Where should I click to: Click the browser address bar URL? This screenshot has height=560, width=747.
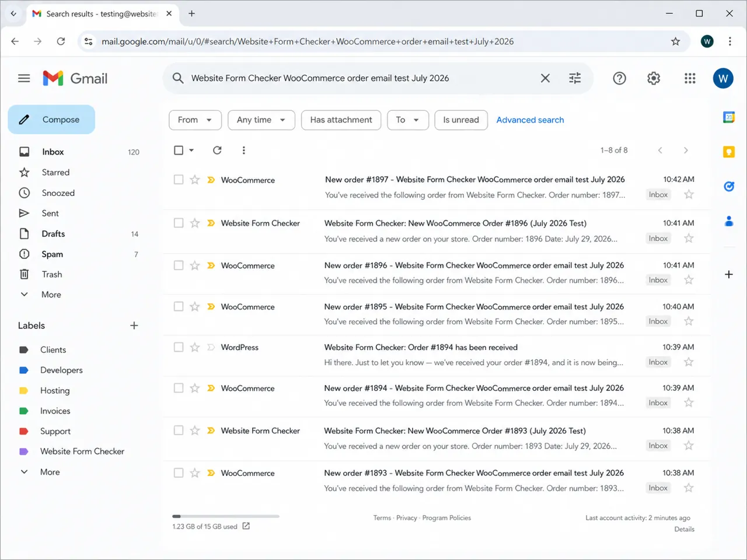click(308, 41)
